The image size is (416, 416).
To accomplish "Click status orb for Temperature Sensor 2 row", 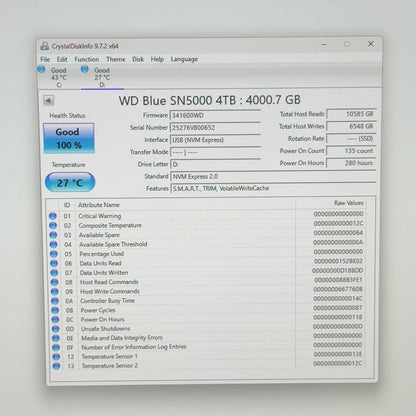I will [56, 366].
